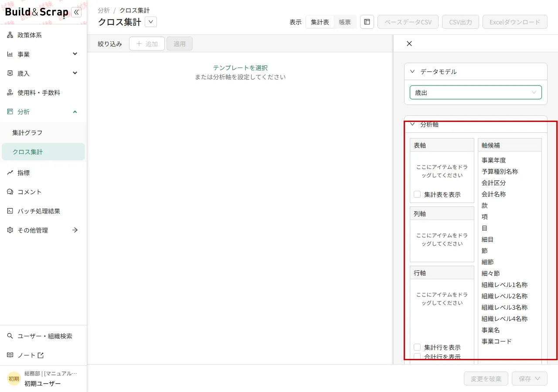Open 集計グラフ in the sidebar
558x392 pixels.
point(43,133)
